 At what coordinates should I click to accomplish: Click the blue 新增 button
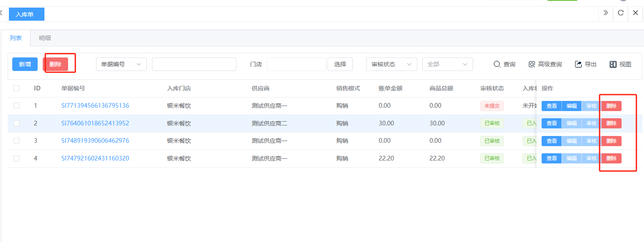[x=25, y=64]
